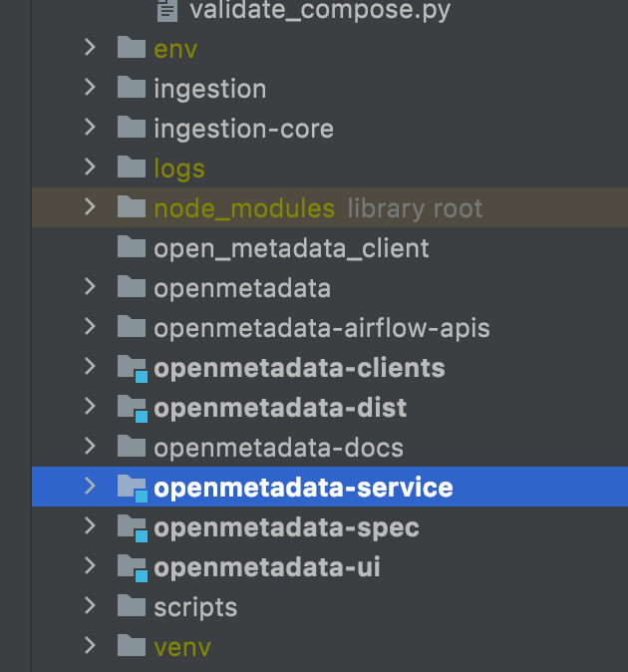Select the openmetadata-docs tree item
628x672 pixels.
coord(278,448)
